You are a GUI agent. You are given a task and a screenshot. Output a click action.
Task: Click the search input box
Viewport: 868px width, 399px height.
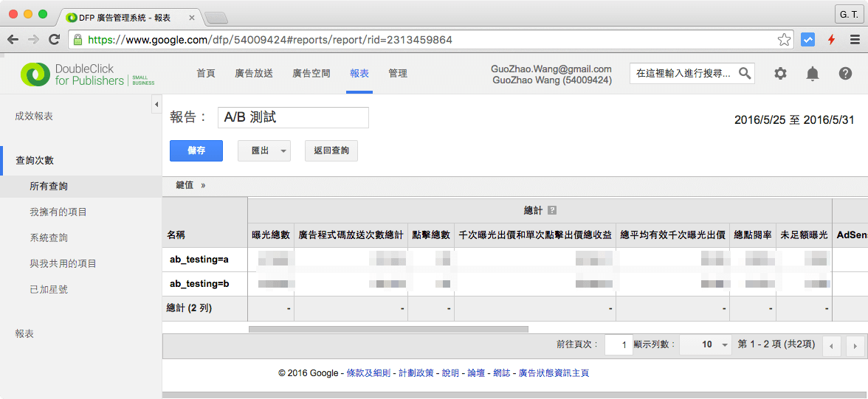pyautogui.click(x=685, y=73)
